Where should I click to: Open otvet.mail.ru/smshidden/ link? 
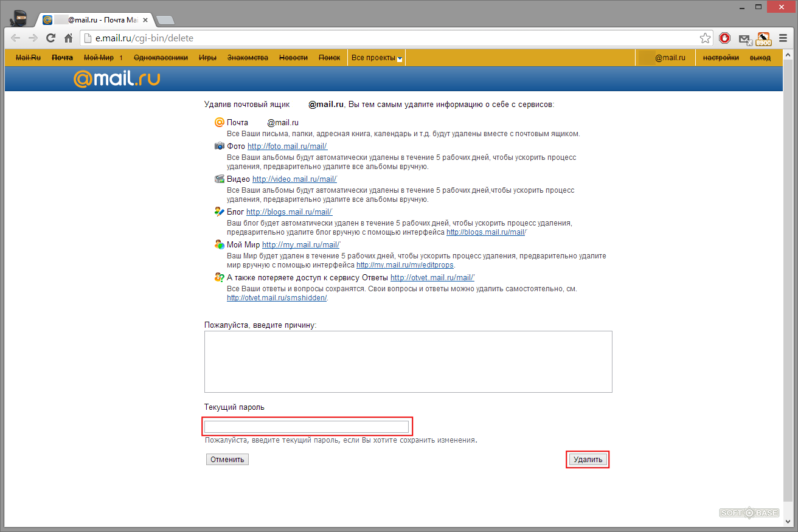277,298
